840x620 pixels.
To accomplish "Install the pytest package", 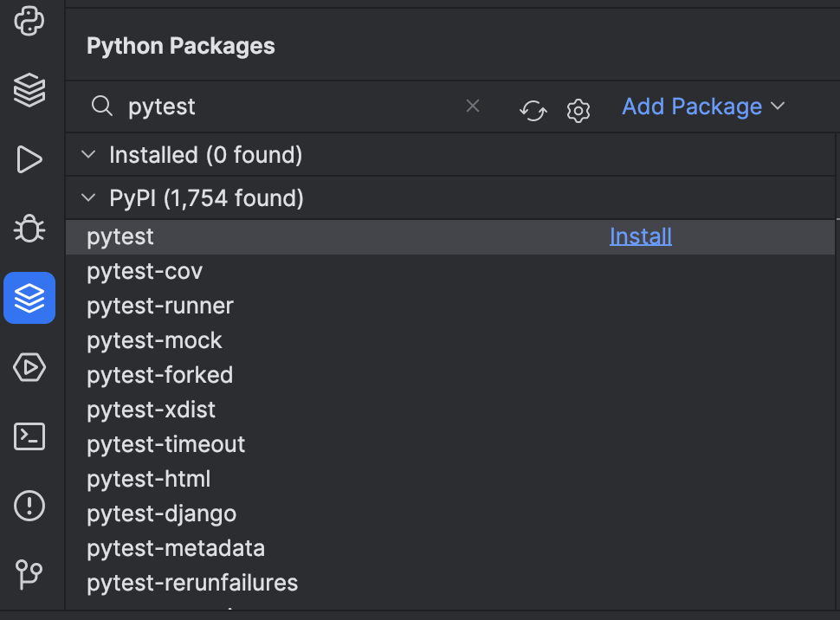I will tap(640, 236).
